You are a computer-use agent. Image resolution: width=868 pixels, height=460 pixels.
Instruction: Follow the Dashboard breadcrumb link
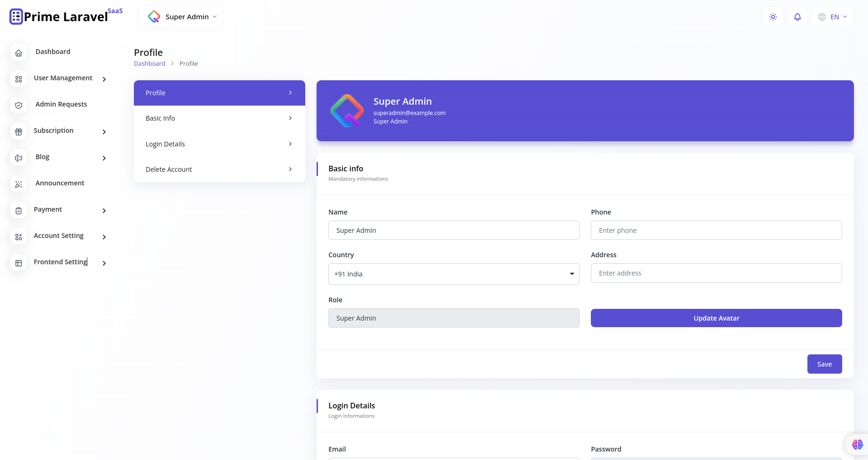click(149, 63)
